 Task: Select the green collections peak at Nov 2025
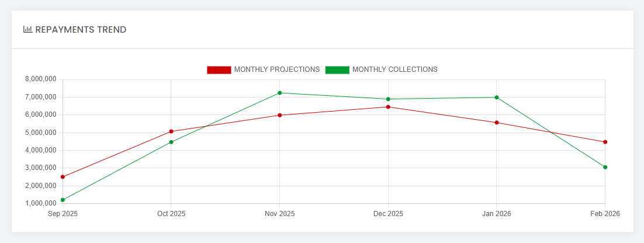point(280,93)
